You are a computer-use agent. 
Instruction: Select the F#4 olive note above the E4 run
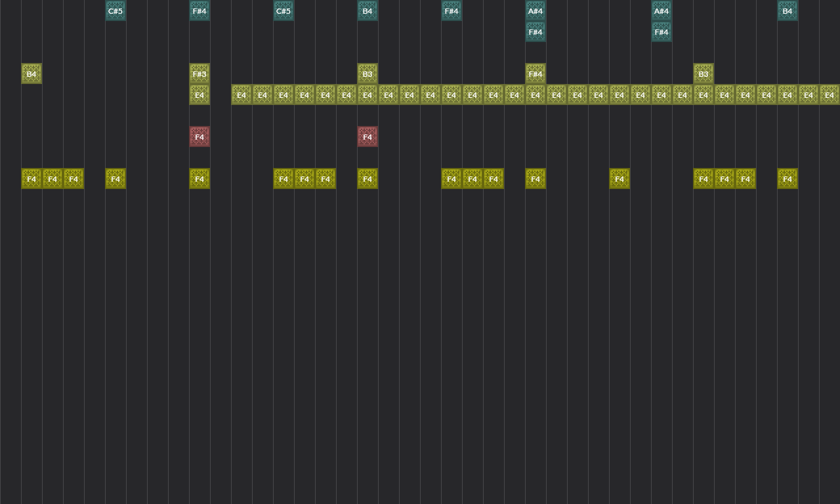click(x=535, y=73)
